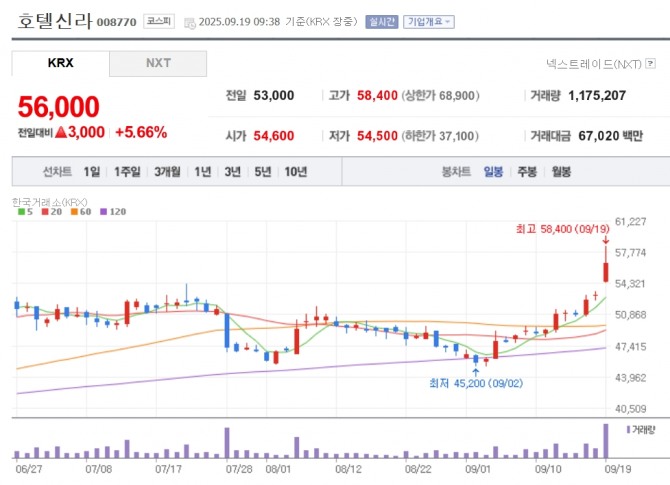Show the 3개월 line chart
Screen dimensions: 670x485
pyautogui.click(x=167, y=172)
